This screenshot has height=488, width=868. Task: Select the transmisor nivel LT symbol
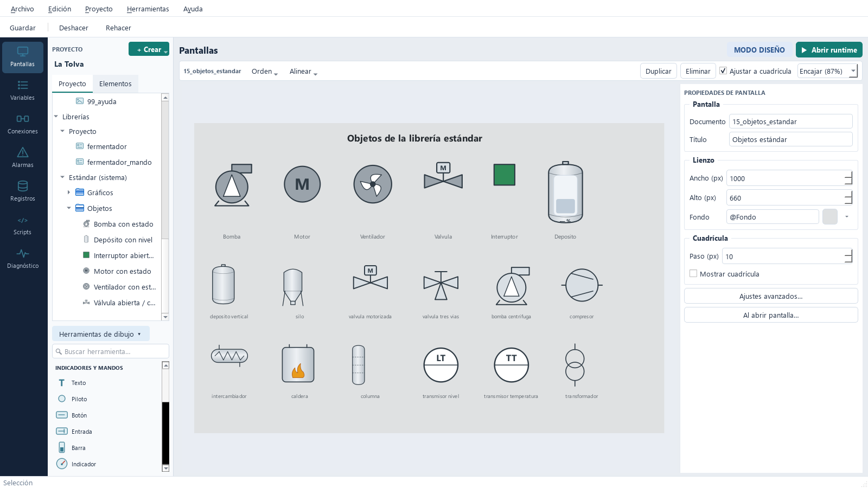click(x=441, y=365)
